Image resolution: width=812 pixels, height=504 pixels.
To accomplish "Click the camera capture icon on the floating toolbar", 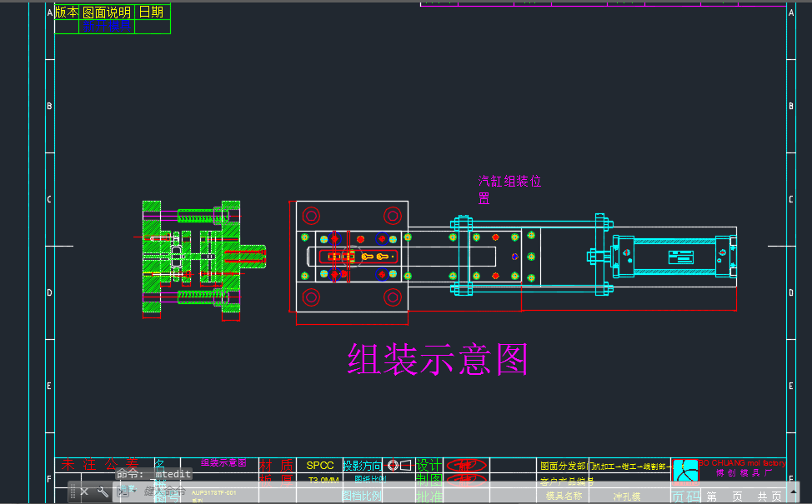I will coord(122,492).
